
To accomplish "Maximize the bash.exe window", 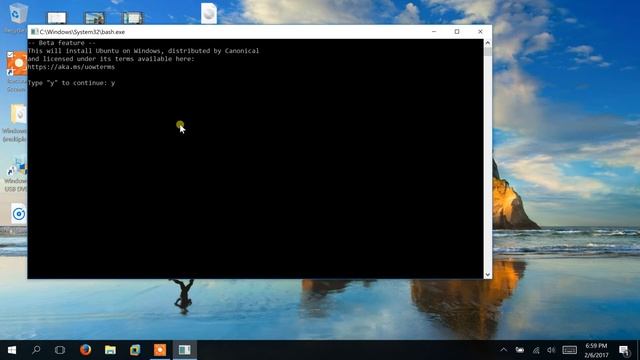I will (x=457, y=31).
